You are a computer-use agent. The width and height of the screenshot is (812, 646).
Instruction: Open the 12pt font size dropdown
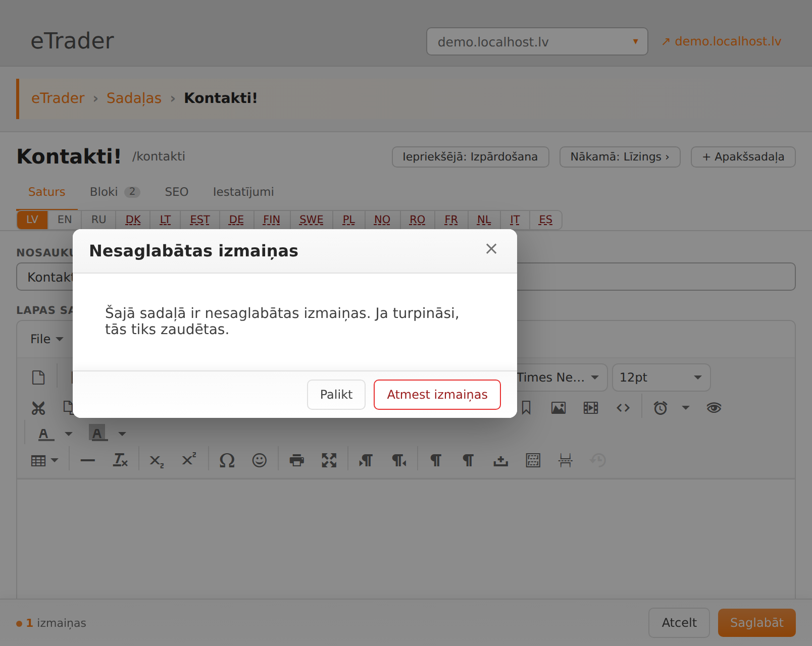tap(662, 378)
